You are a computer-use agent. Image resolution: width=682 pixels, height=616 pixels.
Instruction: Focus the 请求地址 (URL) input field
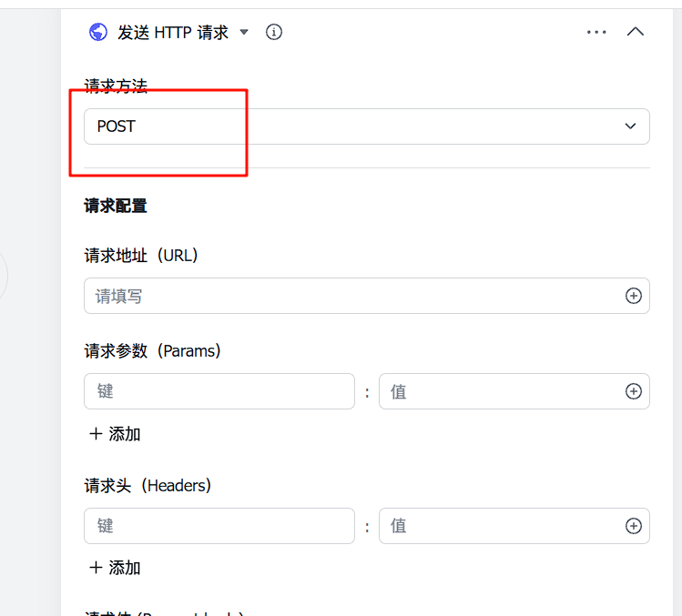pyautogui.click(x=367, y=296)
